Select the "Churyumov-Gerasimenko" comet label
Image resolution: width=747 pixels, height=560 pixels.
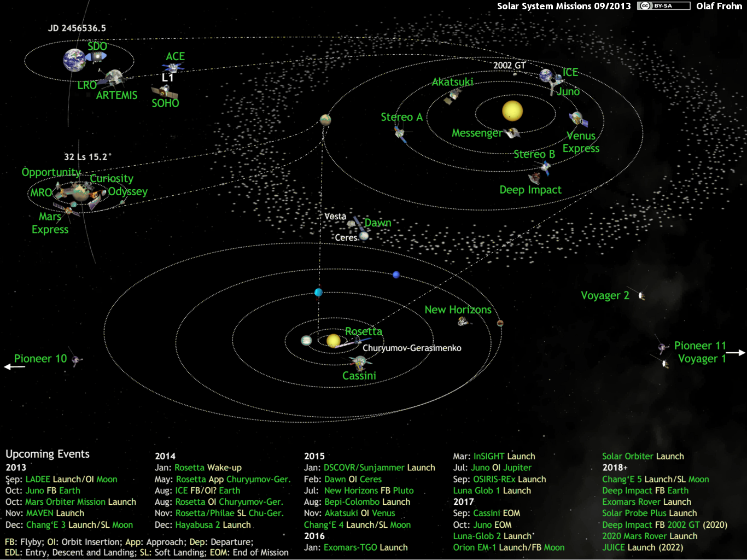click(x=412, y=348)
